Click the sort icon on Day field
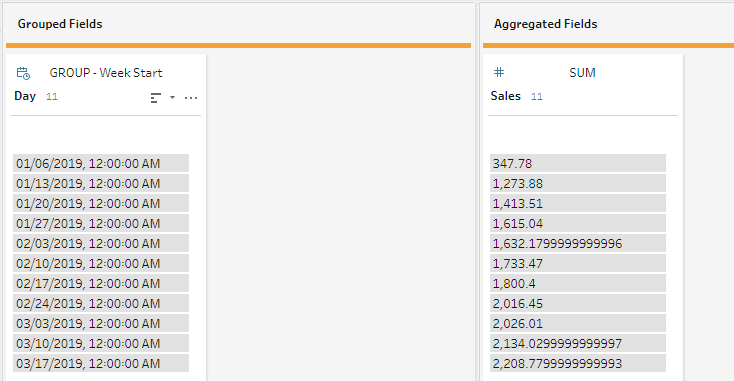The width and height of the screenshot is (734, 381). [x=156, y=97]
